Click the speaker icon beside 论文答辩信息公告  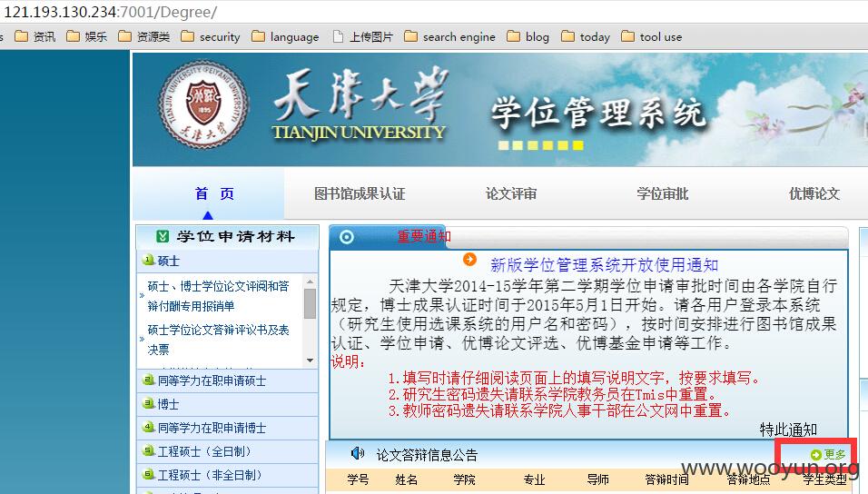pyautogui.click(x=358, y=453)
